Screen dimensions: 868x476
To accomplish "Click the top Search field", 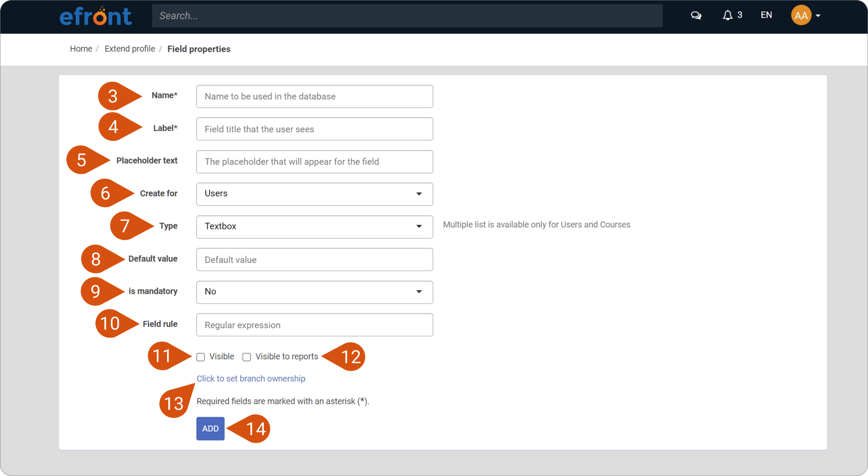I will [x=407, y=16].
